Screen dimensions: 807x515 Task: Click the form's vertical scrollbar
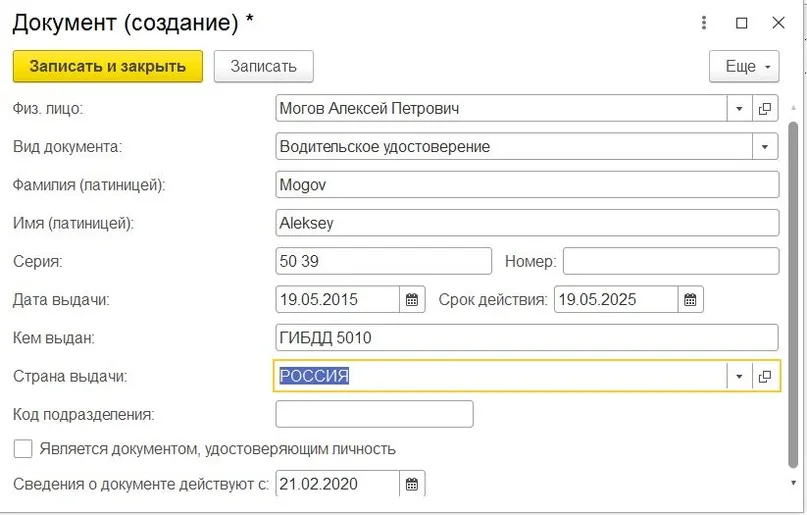click(x=793, y=296)
